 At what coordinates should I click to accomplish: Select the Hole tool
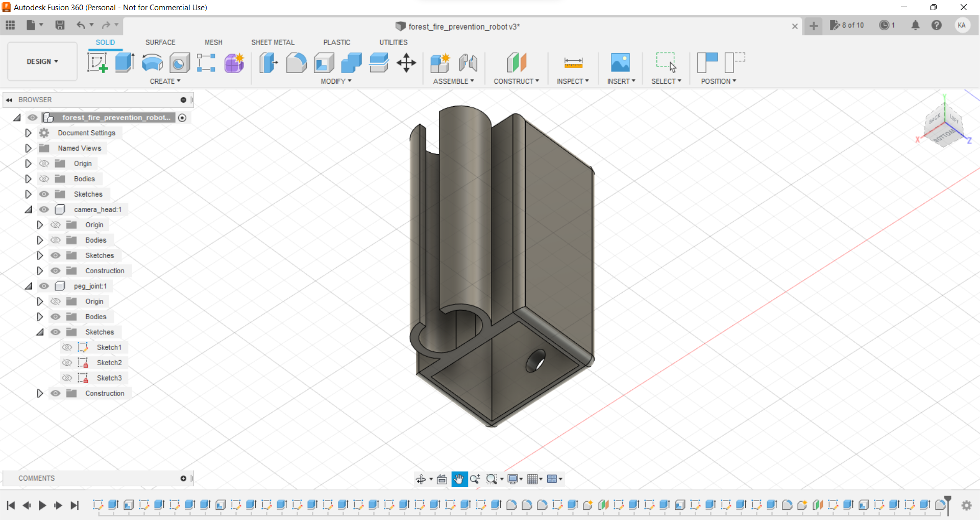click(x=179, y=63)
